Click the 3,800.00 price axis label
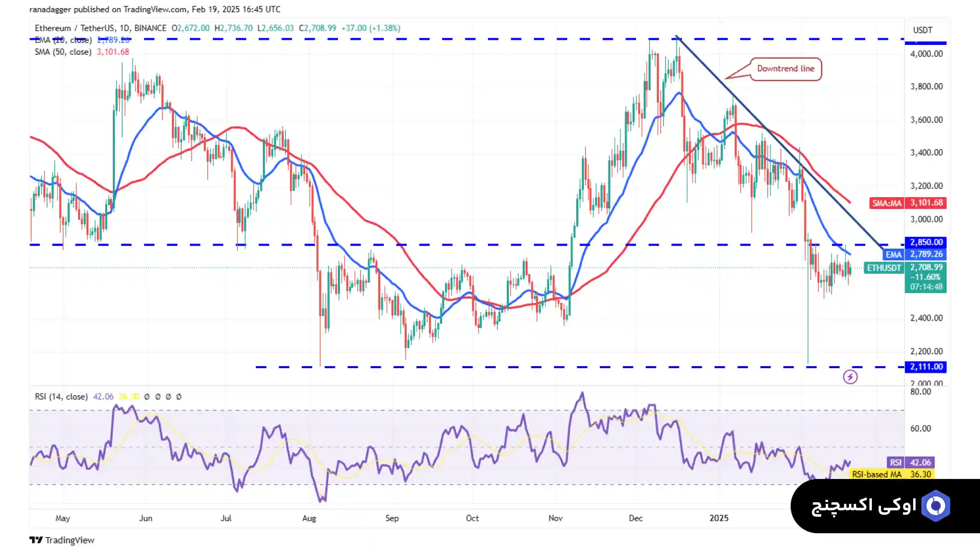The image size is (980, 552). click(926, 86)
